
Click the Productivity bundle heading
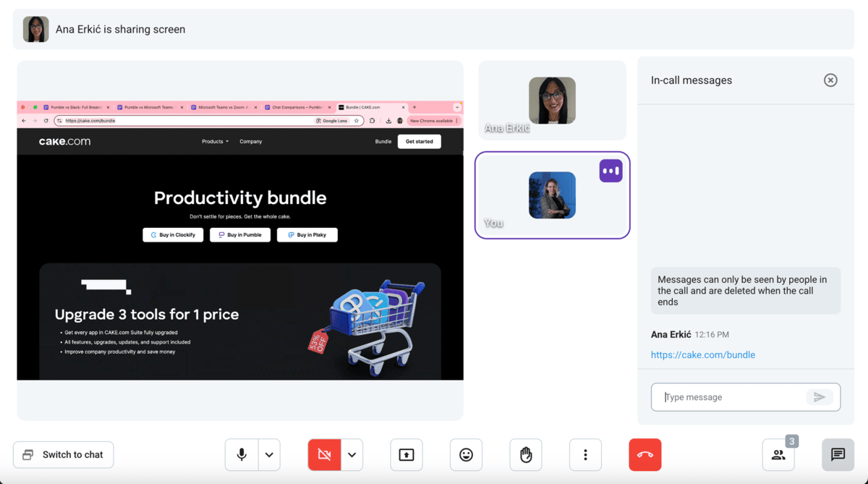click(x=240, y=198)
